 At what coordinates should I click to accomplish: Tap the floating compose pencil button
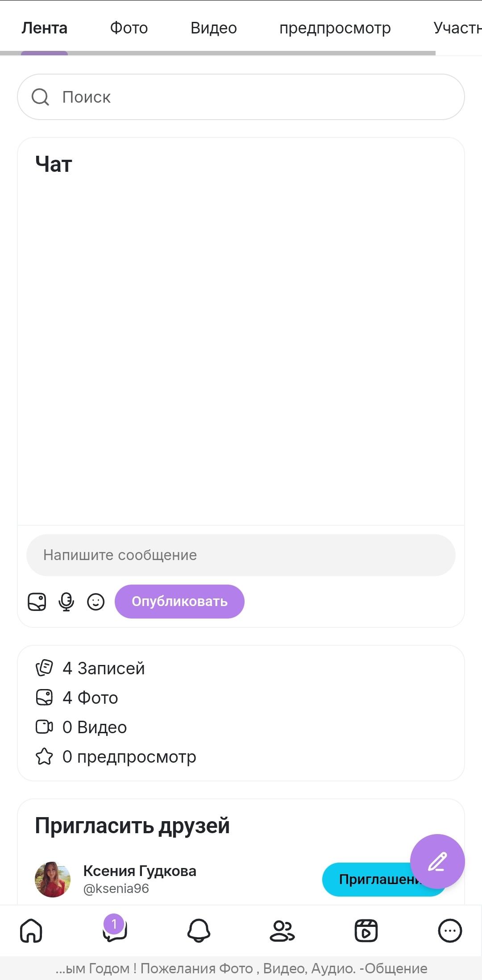pos(437,861)
